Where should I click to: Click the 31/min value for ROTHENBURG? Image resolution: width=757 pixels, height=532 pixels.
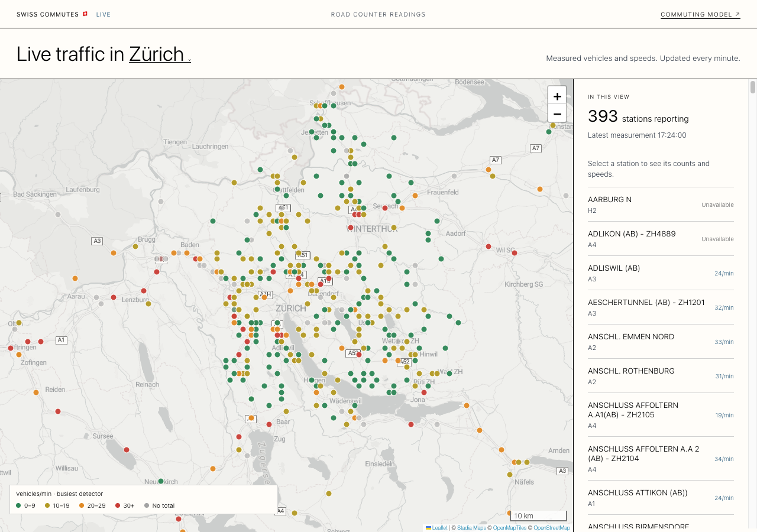tap(724, 376)
